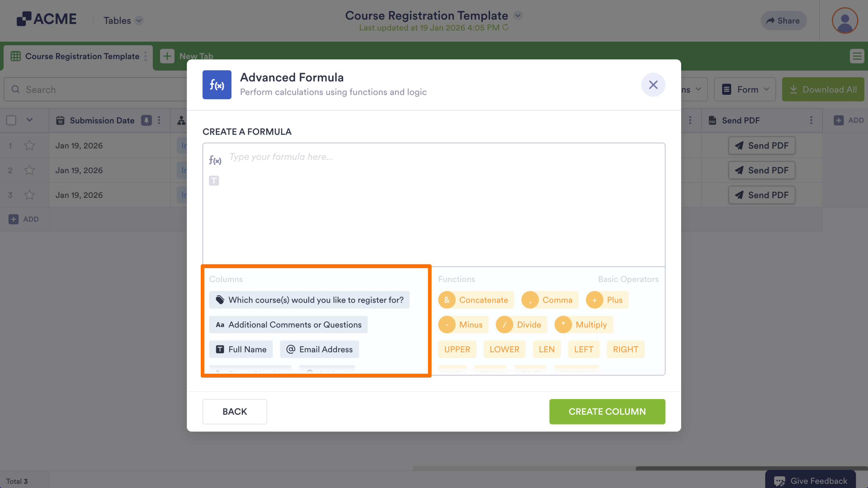This screenshot has width=868, height=488.
Task: Click the refresh icon beside last updated time
Action: pos(506,27)
